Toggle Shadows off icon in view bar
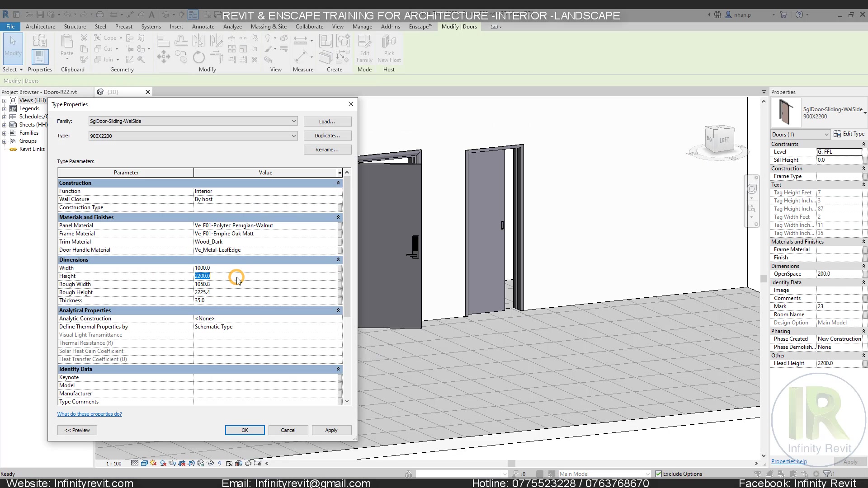868x488 pixels. pyautogui.click(x=163, y=463)
